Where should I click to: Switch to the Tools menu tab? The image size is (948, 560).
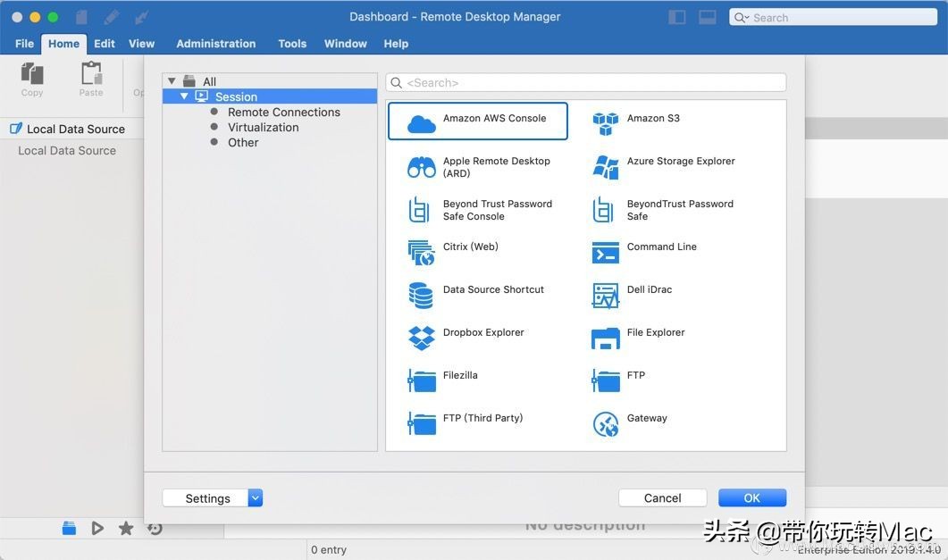click(x=291, y=44)
